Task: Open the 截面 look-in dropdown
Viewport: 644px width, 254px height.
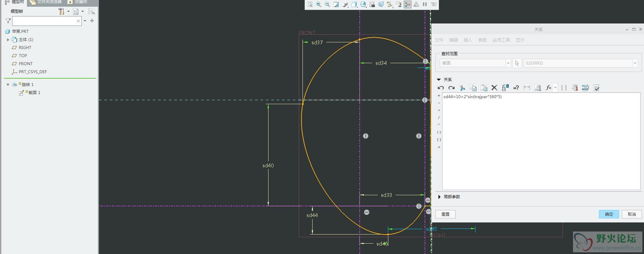Action: pos(508,63)
